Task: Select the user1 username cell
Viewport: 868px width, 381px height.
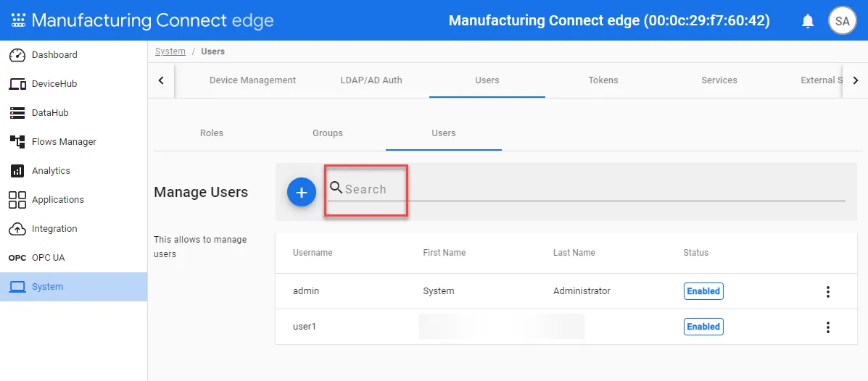Action: [x=304, y=326]
